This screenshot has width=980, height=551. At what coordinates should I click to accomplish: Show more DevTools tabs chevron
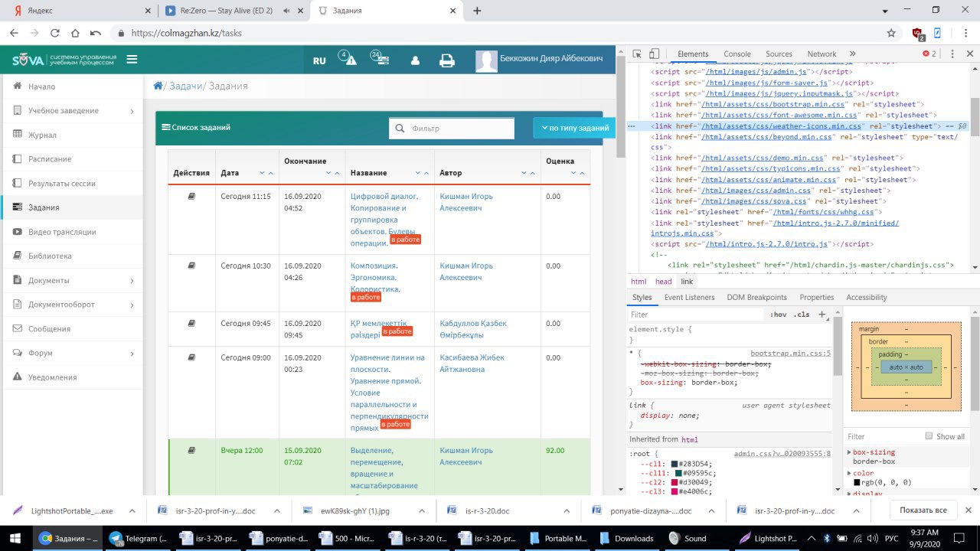(852, 54)
